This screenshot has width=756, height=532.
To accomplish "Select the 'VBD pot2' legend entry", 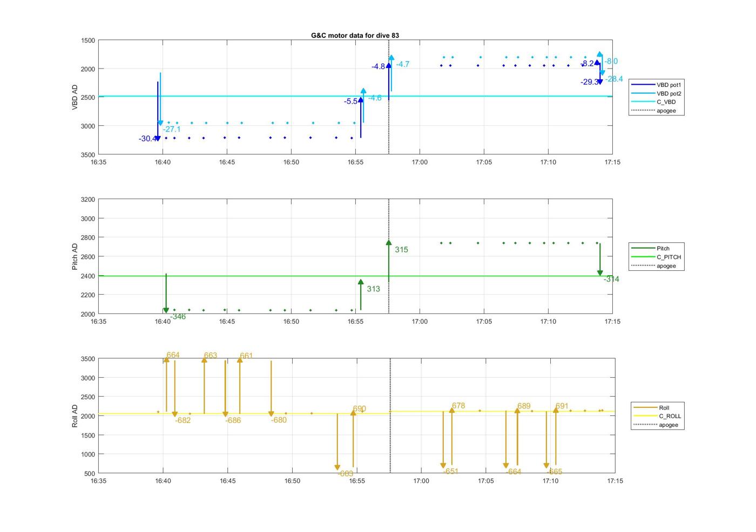I will (x=656, y=93).
